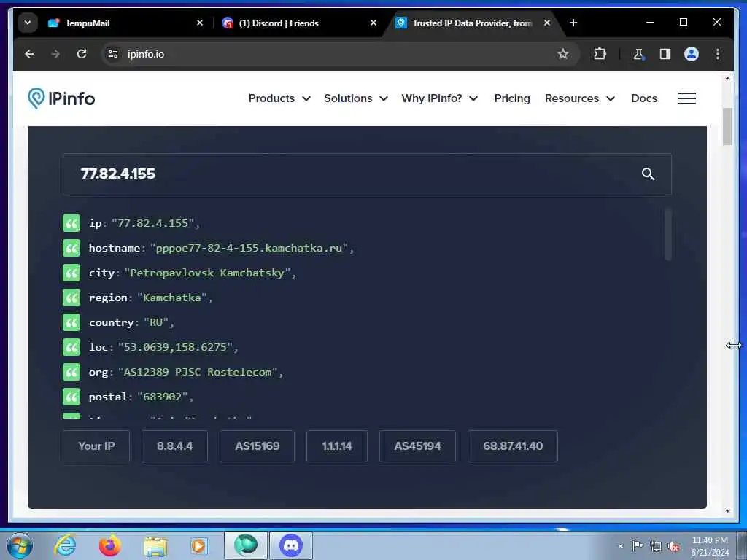Screen dimensions: 747x560
Task: Open the Docs page
Action: [643, 98]
